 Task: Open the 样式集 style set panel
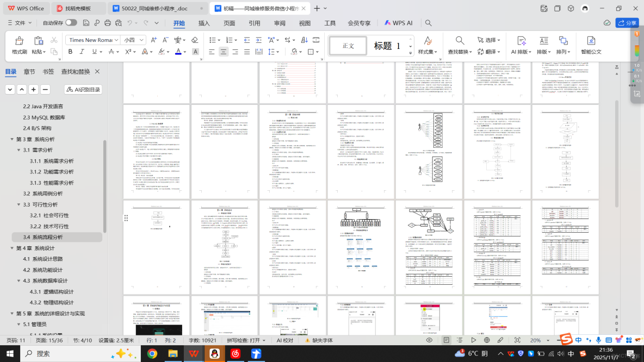pos(428,47)
